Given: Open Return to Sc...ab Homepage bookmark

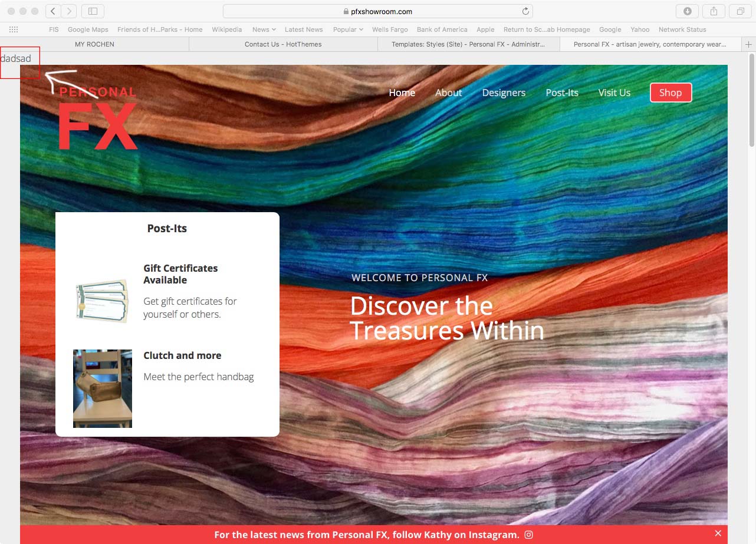Looking at the screenshot, I should (x=547, y=29).
